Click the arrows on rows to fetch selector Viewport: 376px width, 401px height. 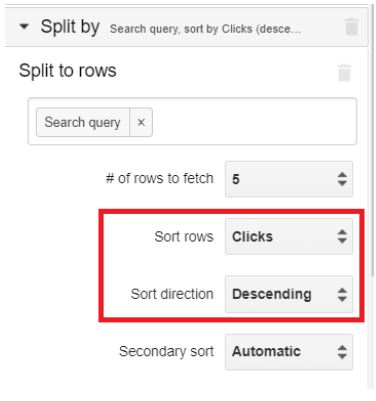(342, 179)
